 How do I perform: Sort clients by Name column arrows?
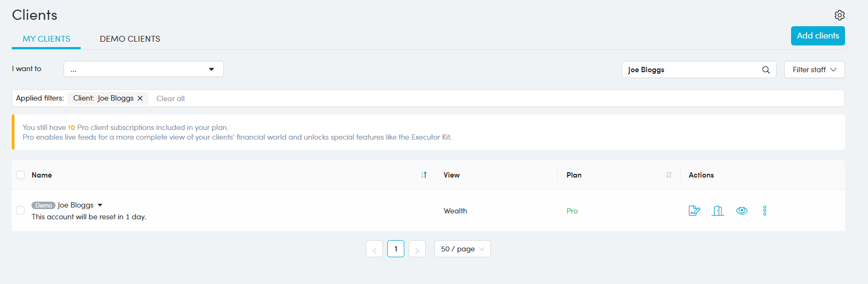(424, 175)
